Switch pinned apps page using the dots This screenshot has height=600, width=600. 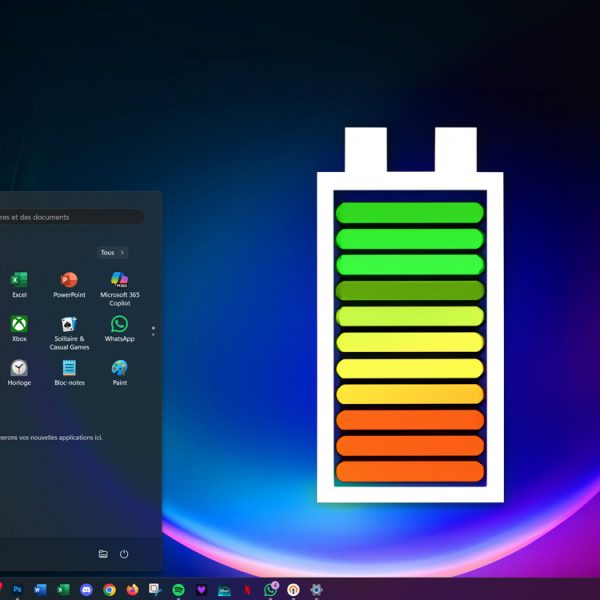tap(153, 331)
